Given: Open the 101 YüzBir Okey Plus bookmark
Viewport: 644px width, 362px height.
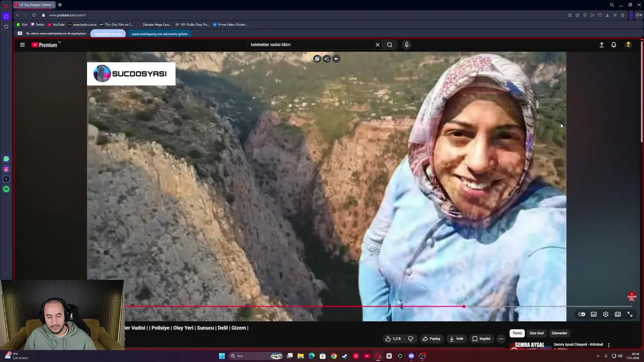Looking at the screenshot, I should click(x=192, y=24).
